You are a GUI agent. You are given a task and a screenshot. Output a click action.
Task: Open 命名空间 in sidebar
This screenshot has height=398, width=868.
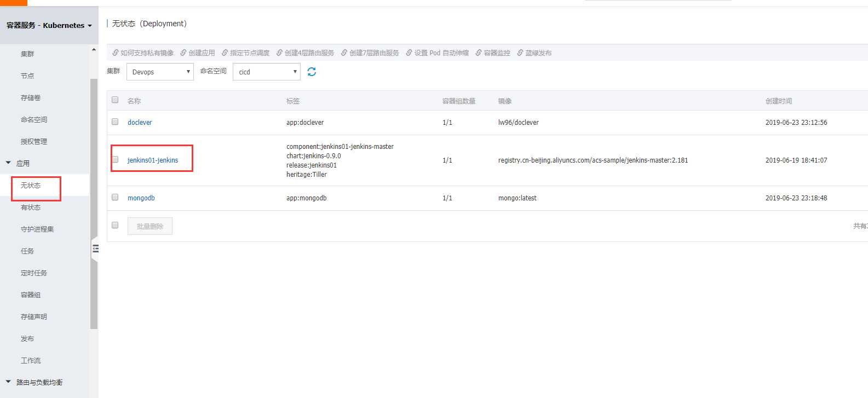pos(34,119)
